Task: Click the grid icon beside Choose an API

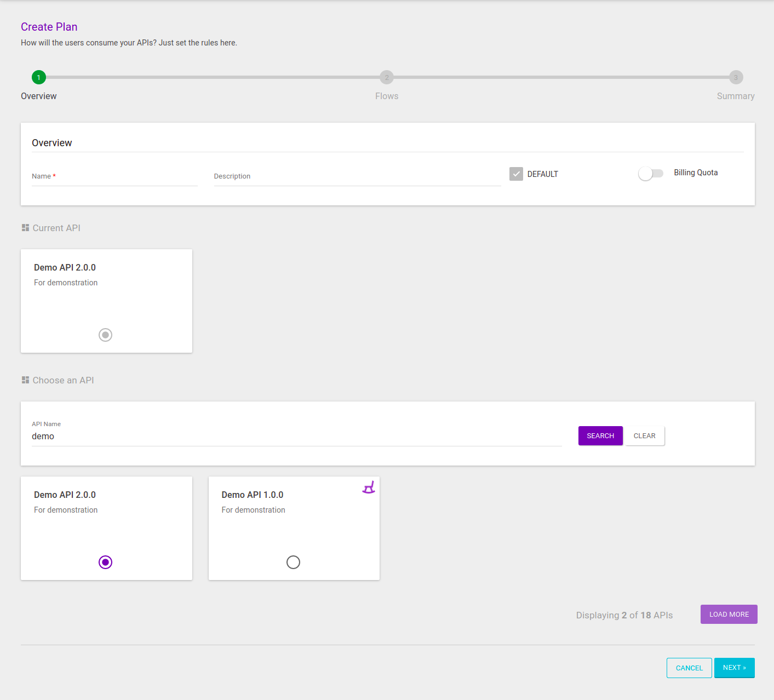Action: coord(25,380)
